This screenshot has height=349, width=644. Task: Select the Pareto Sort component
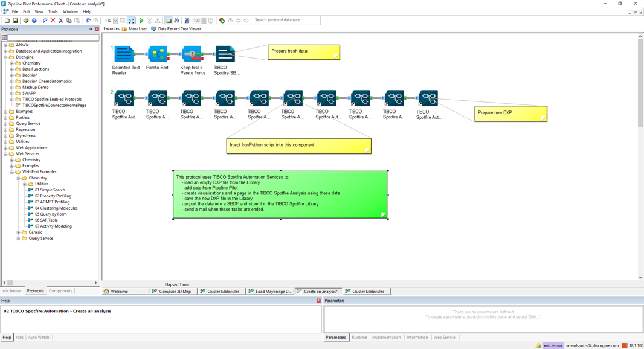(158, 54)
